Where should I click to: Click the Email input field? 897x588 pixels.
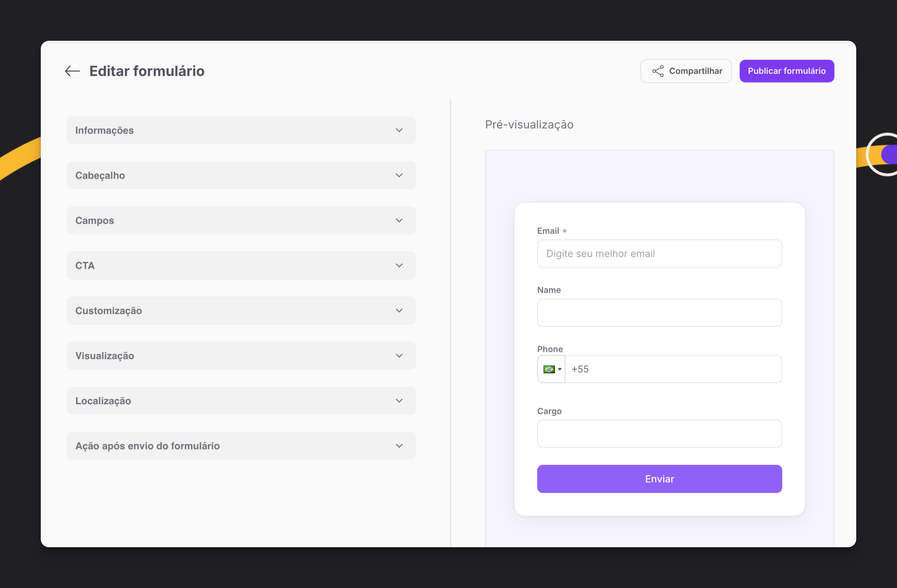pyautogui.click(x=659, y=254)
